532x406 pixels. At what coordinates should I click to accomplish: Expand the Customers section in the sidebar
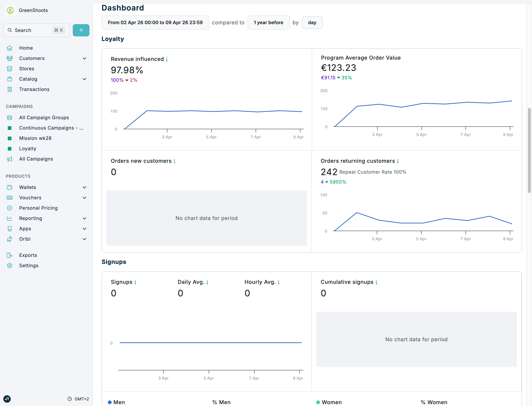click(x=84, y=58)
